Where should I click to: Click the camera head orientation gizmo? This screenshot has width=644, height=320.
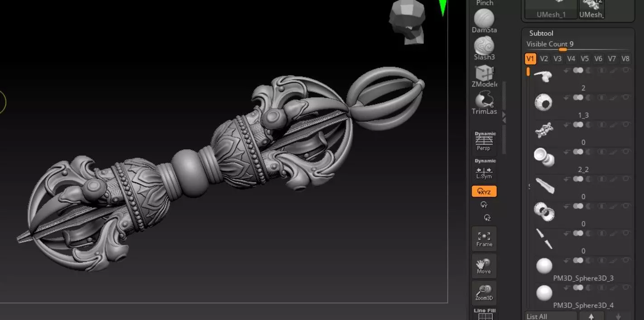point(407,22)
